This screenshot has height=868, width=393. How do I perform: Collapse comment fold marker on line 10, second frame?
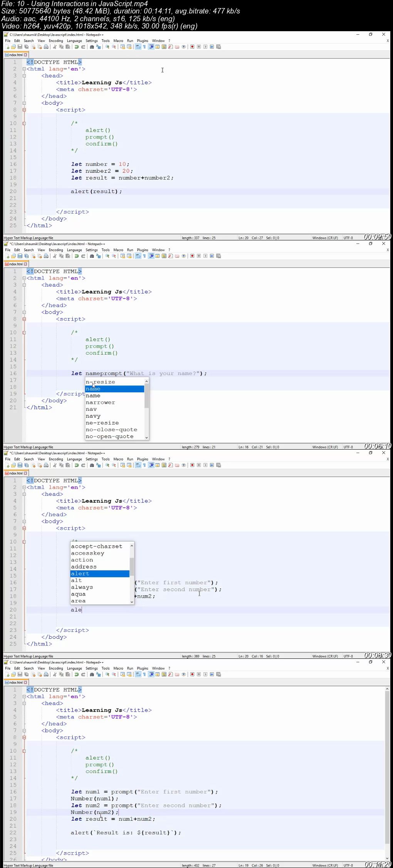24,332
